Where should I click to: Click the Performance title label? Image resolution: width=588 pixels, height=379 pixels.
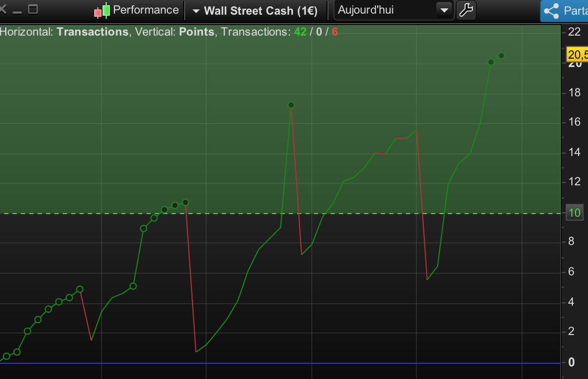(x=145, y=10)
